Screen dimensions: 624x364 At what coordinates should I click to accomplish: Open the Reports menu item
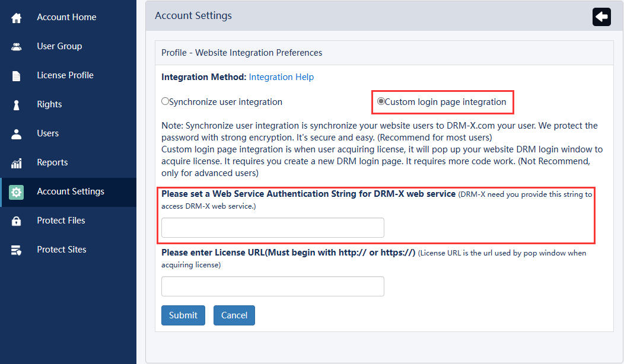pos(52,162)
